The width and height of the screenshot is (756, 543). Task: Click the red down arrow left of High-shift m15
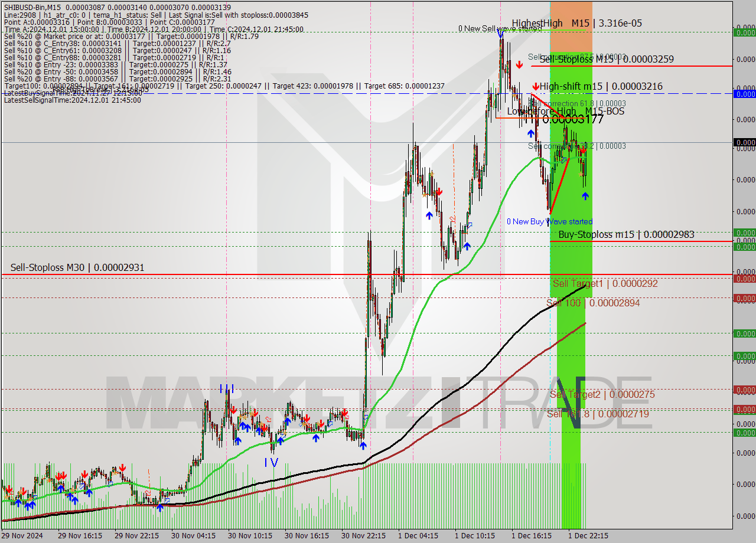point(535,86)
